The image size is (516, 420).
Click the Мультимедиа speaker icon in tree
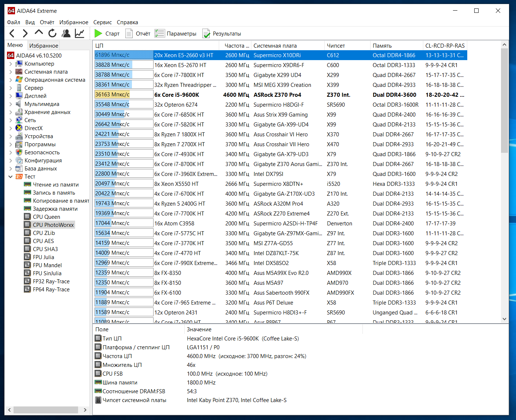click(x=19, y=104)
